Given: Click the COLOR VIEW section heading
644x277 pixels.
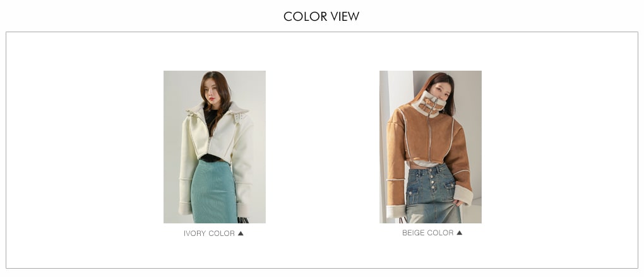Looking at the screenshot, I should click(x=321, y=16).
